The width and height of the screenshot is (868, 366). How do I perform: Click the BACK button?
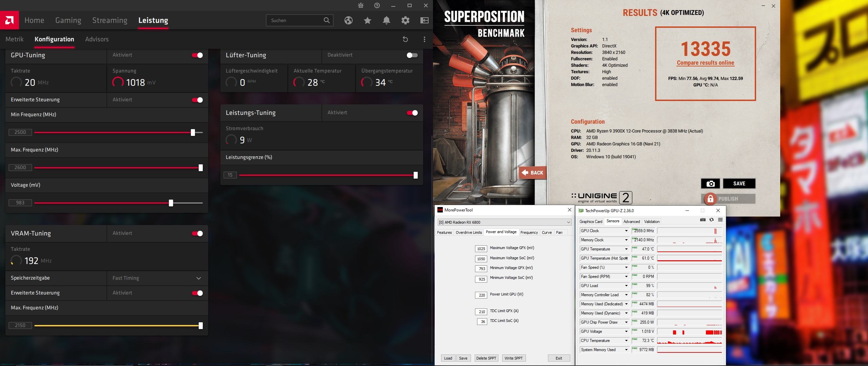(x=533, y=173)
